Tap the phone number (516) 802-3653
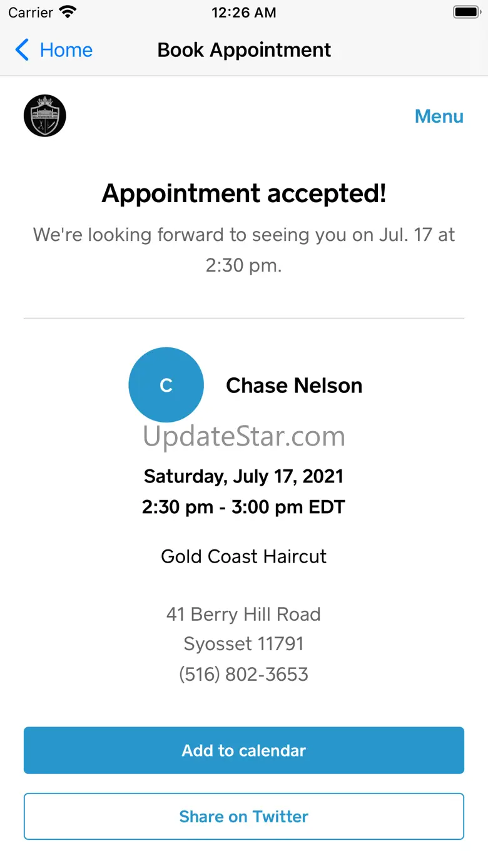The height and width of the screenshot is (868, 488). (243, 674)
